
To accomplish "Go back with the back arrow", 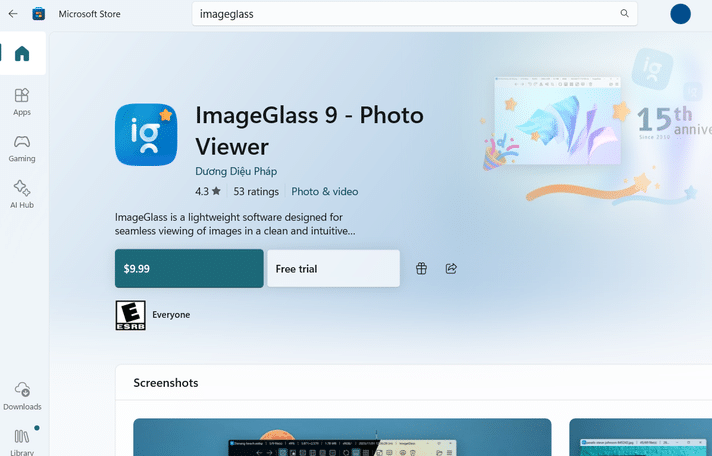I will tap(13, 14).
